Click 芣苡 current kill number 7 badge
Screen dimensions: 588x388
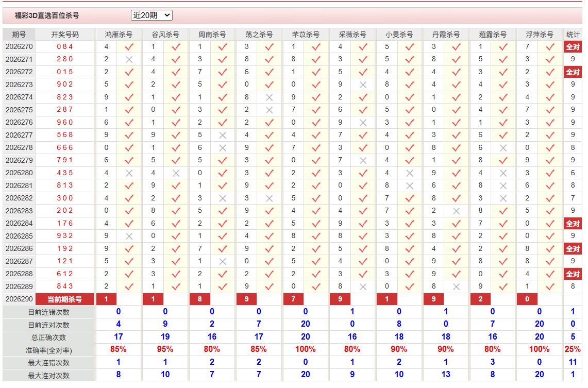tap(293, 299)
